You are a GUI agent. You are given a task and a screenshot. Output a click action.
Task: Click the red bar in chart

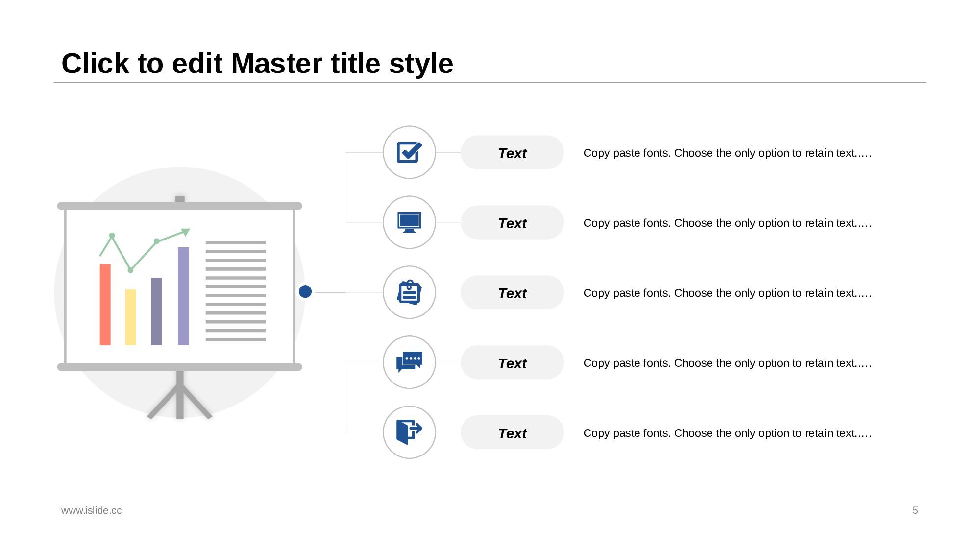tap(105, 305)
